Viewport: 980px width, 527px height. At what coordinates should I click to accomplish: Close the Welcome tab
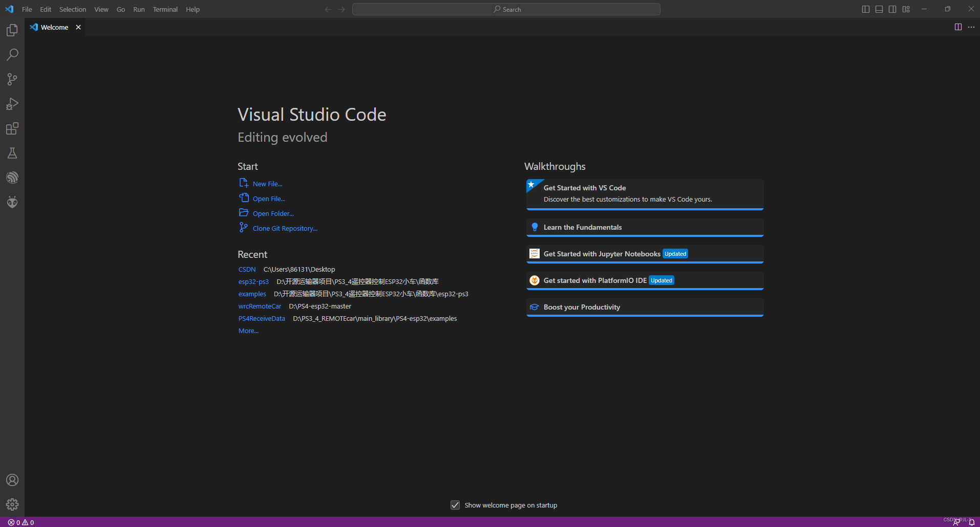78,27
